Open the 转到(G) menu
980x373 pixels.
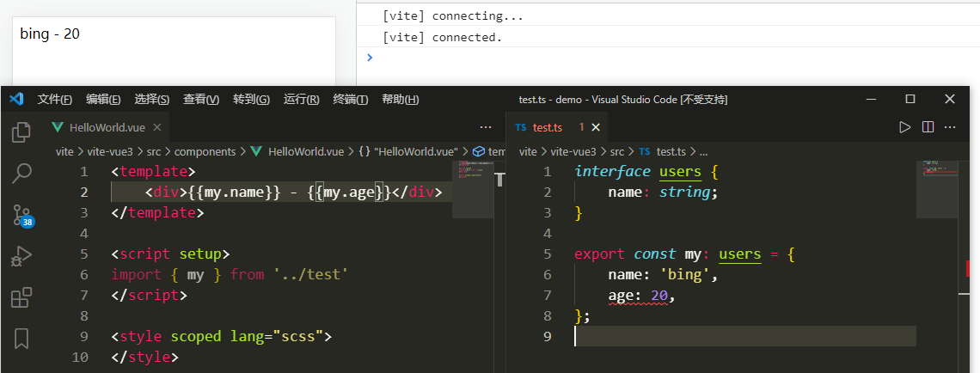click(x=251, y=100)
